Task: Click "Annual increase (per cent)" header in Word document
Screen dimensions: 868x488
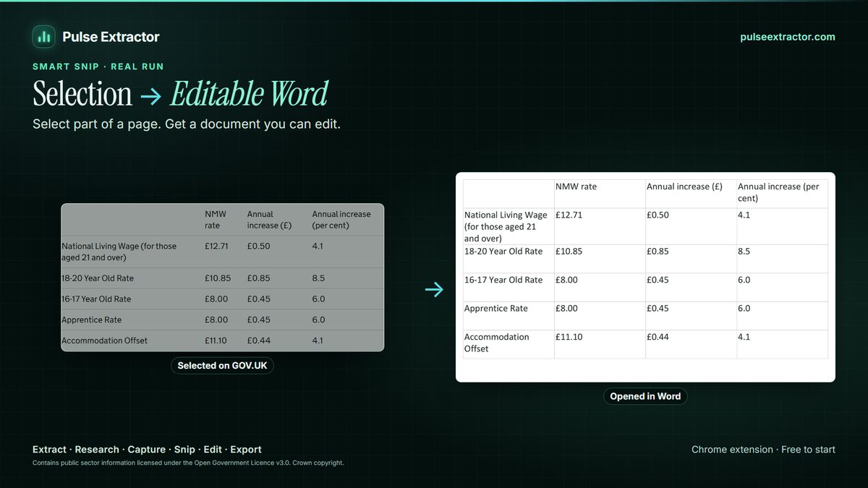Action: click(x=778, y=192)
